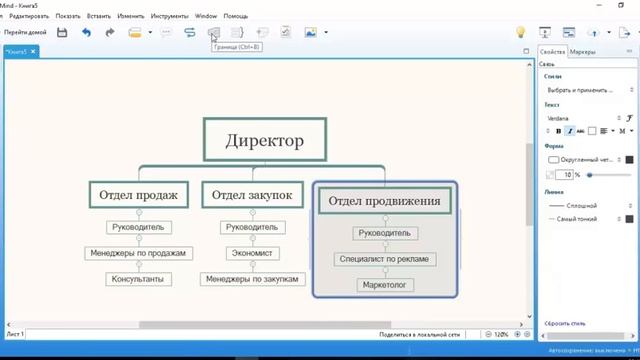Pick the shape fill color swatch
The height and width of the screenshot is (360, 640).
629,160
